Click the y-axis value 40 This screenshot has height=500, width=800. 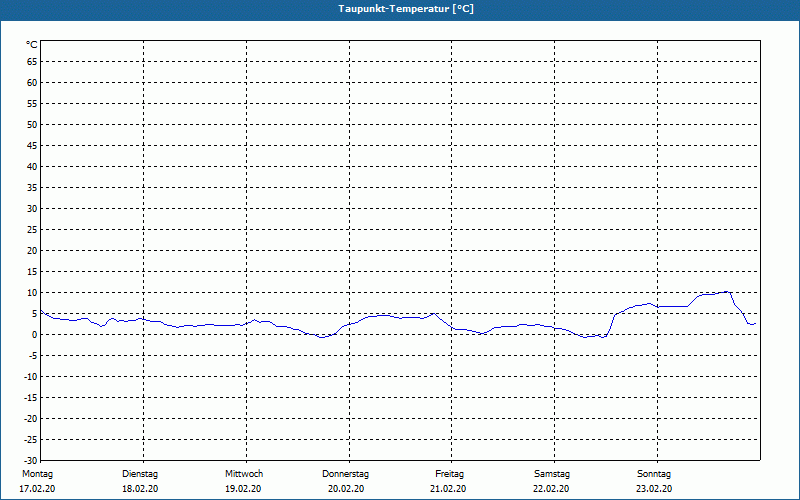pos(32,166)
